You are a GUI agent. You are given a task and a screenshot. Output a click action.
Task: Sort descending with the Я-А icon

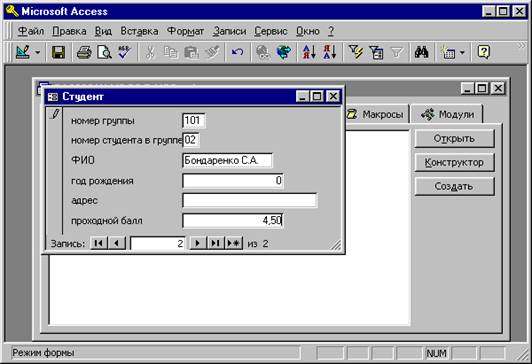(329, 53)
